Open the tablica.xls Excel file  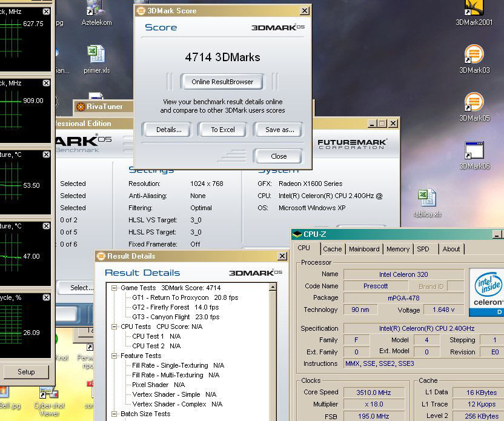(427, 199)
